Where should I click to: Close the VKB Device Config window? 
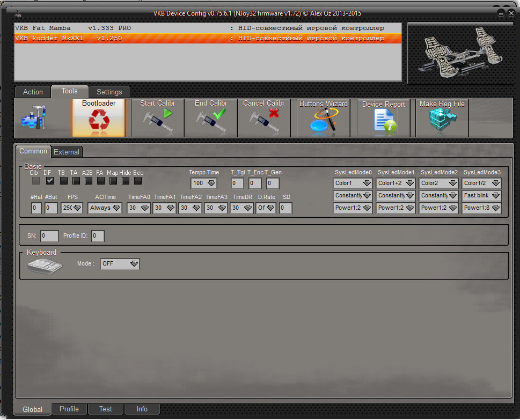tap(511, 13)
